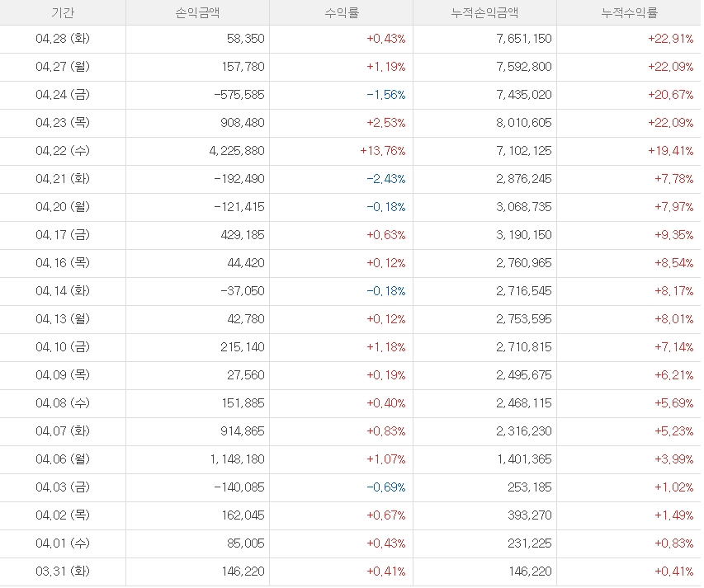Screen dimensions: 704x588
Task: Click return rate +2.53%
Action: [386, 122]
